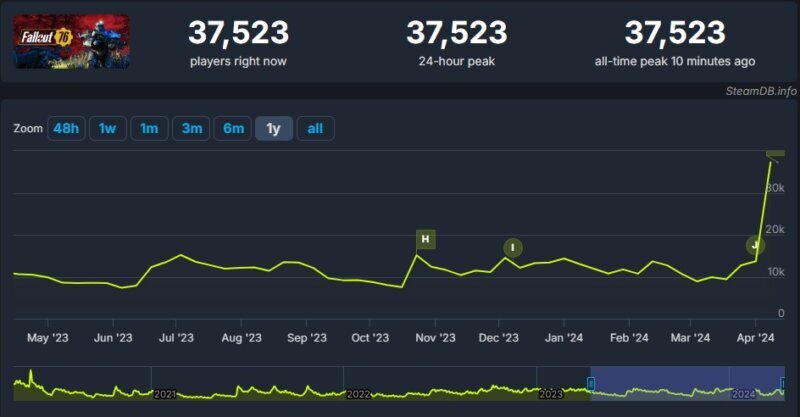Select the active 1y zoom button
Screen dimensions: 800x417
coord(274,128)
